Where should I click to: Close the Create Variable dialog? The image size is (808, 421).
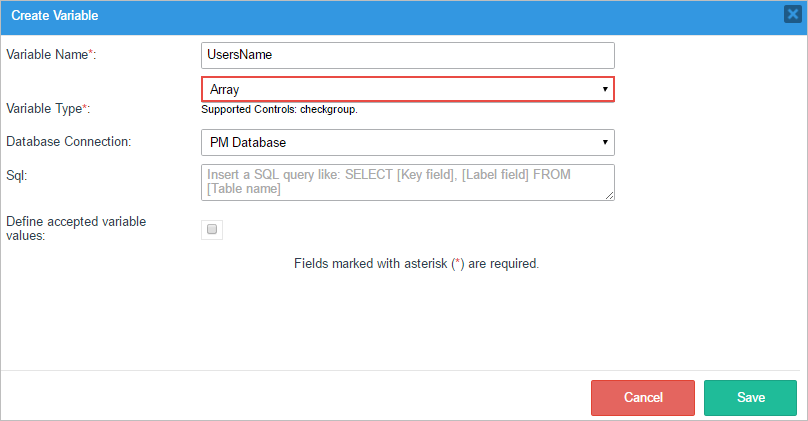click(x=790, y=15)
